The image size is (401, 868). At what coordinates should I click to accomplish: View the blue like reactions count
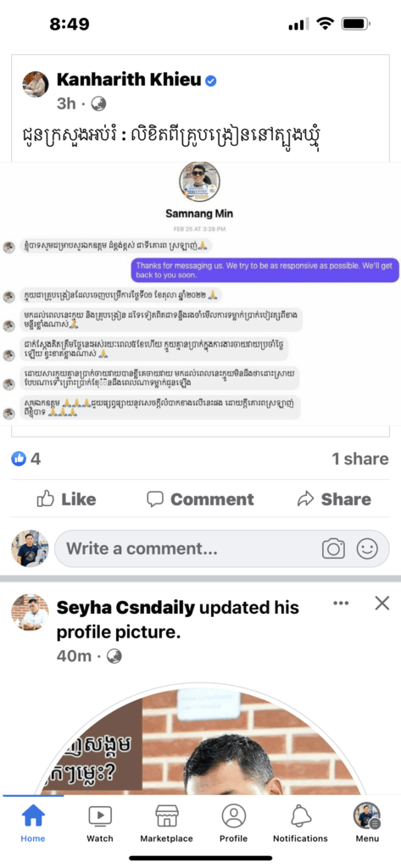26,459
